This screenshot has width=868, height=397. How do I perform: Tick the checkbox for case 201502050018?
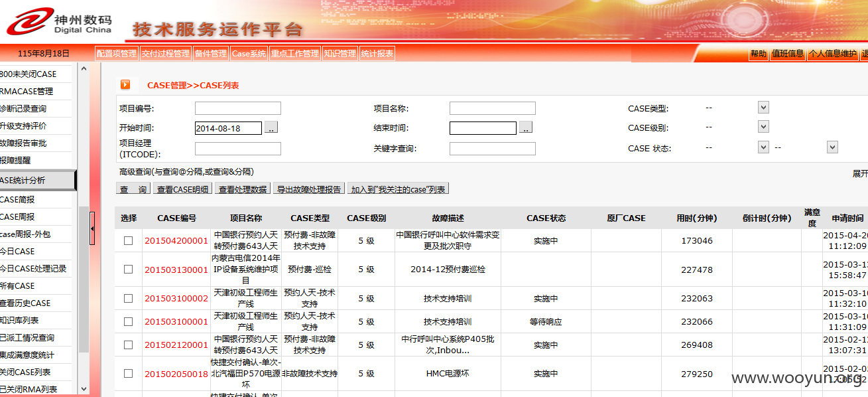click(x=129, y=374)
